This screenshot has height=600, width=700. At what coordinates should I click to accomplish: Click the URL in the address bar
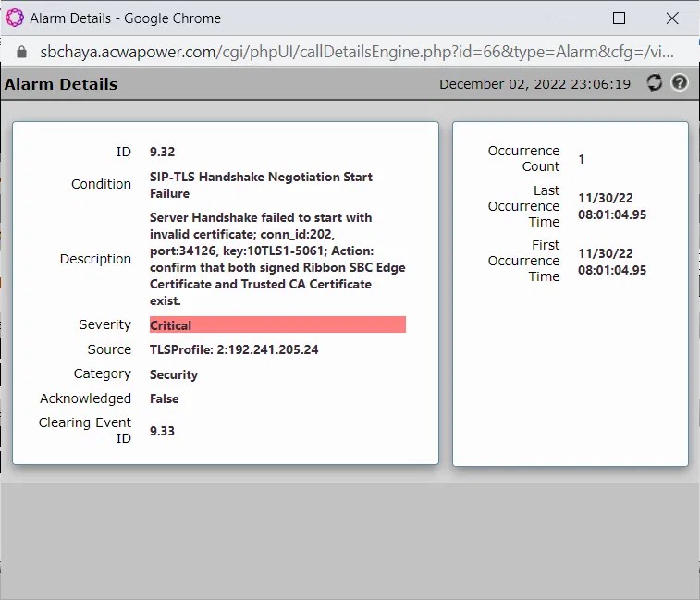[357, 52]
